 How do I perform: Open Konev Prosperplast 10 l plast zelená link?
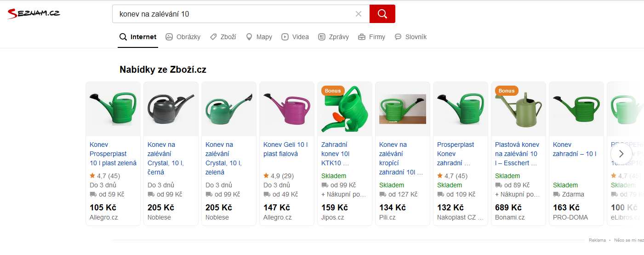[113, 154]
